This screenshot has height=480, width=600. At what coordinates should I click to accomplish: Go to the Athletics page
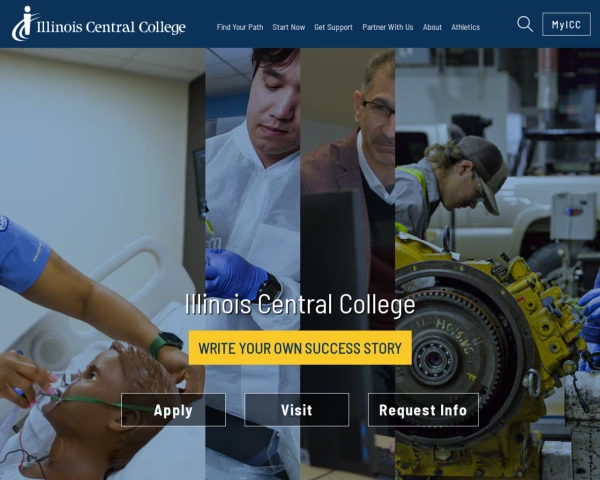(465, 27)
